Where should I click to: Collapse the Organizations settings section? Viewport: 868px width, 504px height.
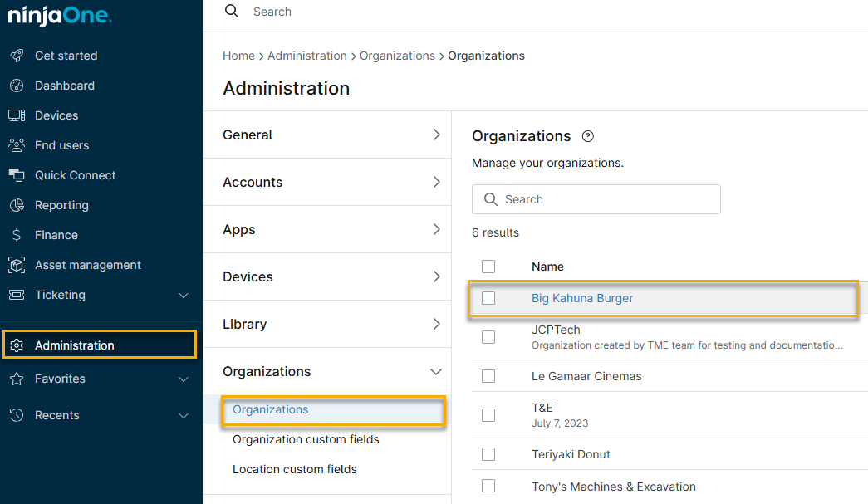(436, 372)
